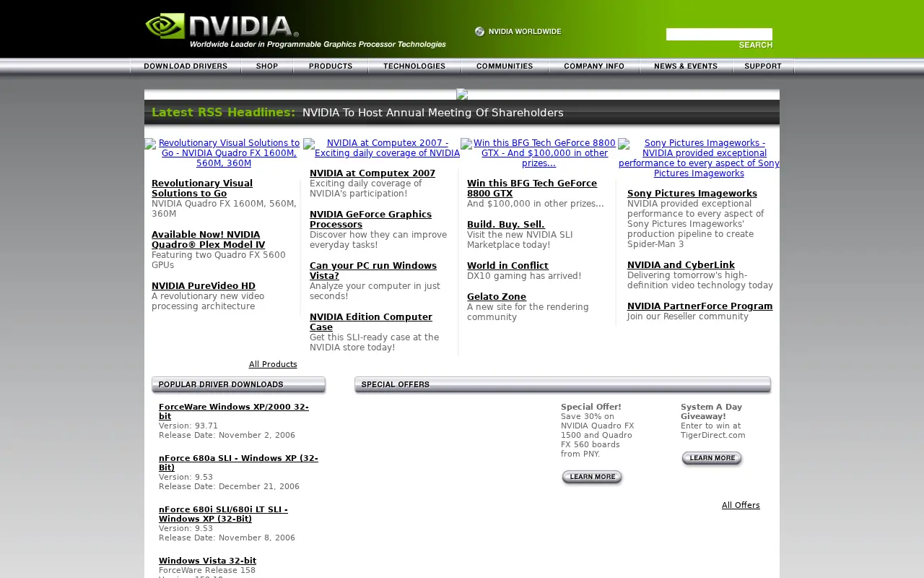Click the NVIDIA logo in the header
This screenshot has height=578, width=924.
point(222,27)
